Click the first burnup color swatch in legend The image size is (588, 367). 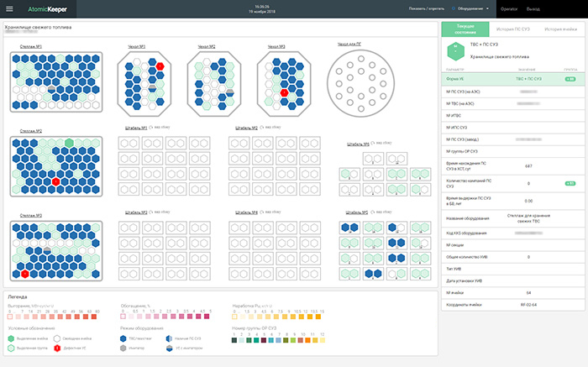point(11,317)
